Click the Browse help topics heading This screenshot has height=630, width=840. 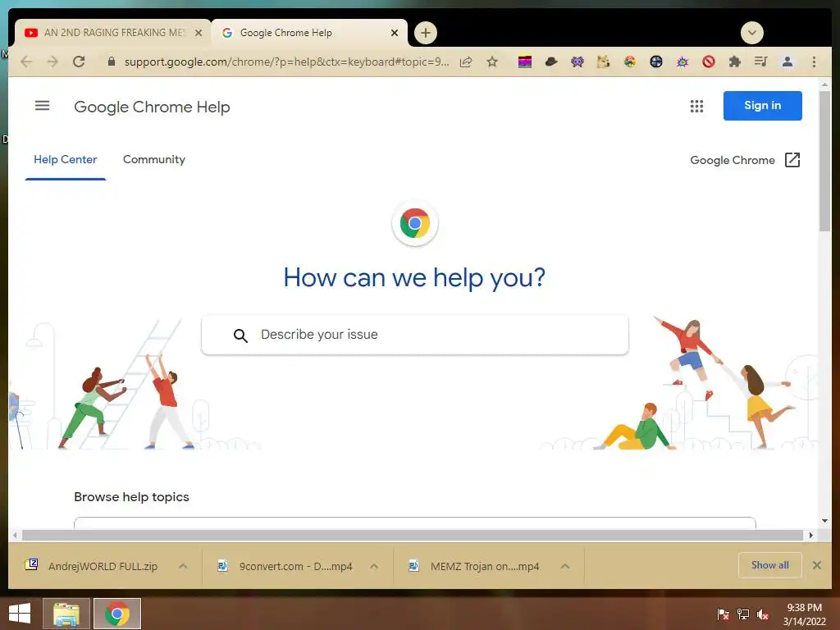pyautogui.click(x=131, y=497)
